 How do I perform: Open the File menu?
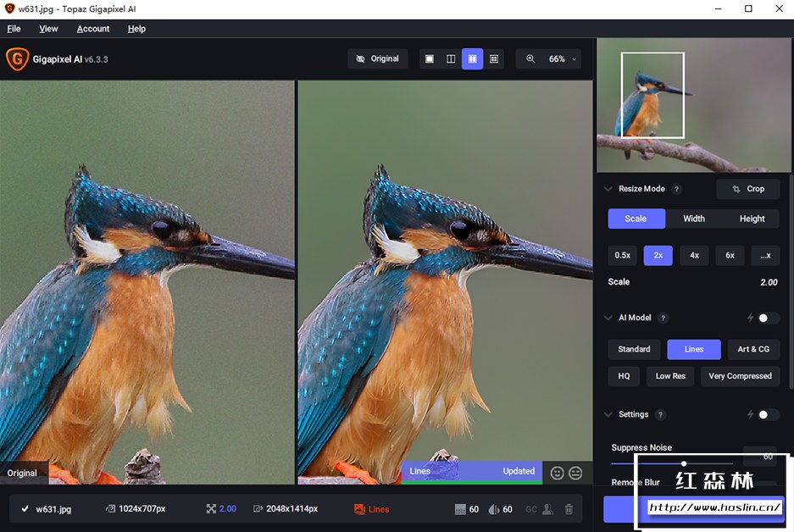pyautogui.click(x=14, y=29)
